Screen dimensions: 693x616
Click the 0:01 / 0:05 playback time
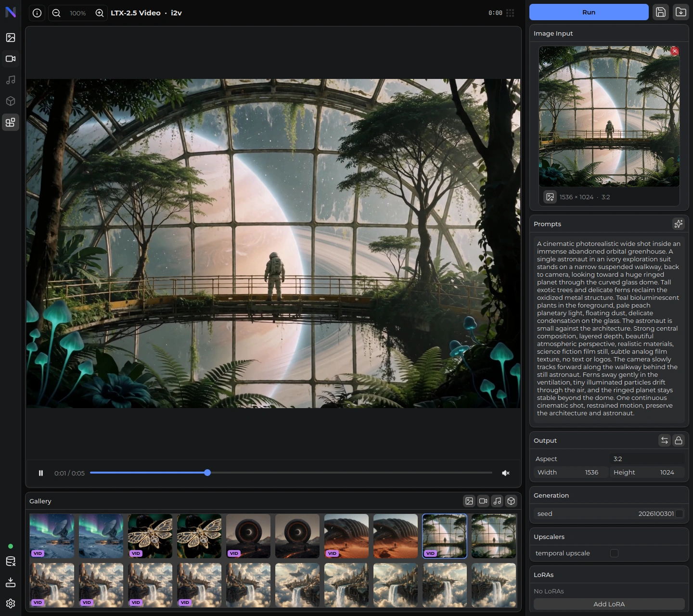click(x=69, y=473)
